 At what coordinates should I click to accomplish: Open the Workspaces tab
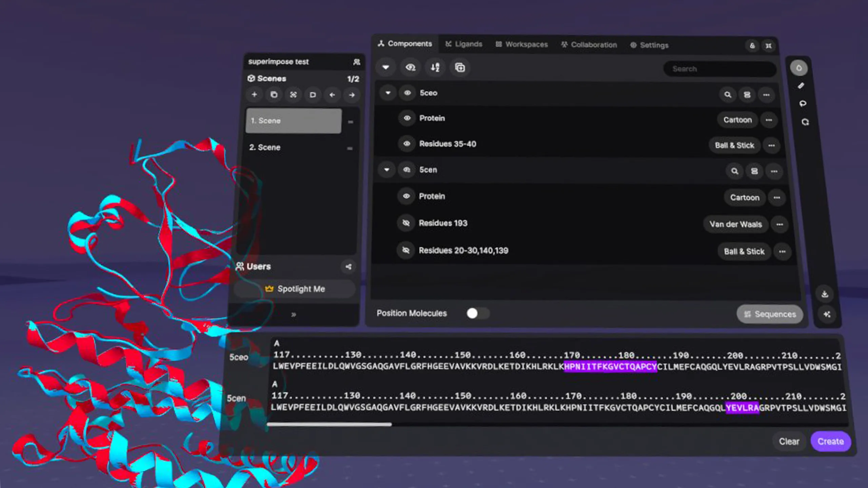point(522,44)
